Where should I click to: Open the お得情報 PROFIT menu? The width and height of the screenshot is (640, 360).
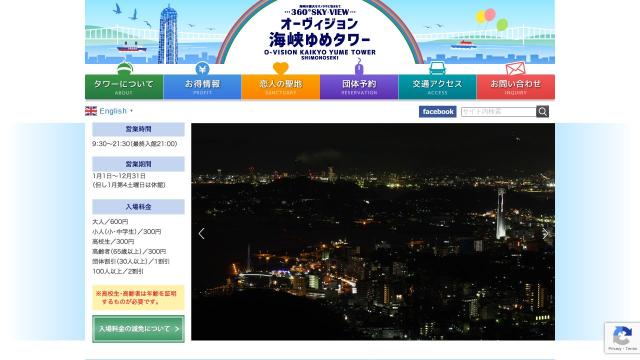point(202,87)
